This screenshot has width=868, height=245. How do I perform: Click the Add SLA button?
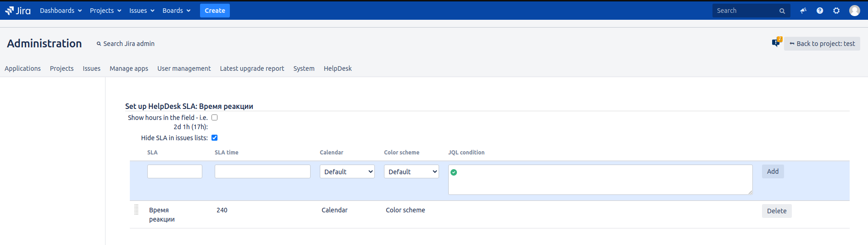click(x=773, y=171)
